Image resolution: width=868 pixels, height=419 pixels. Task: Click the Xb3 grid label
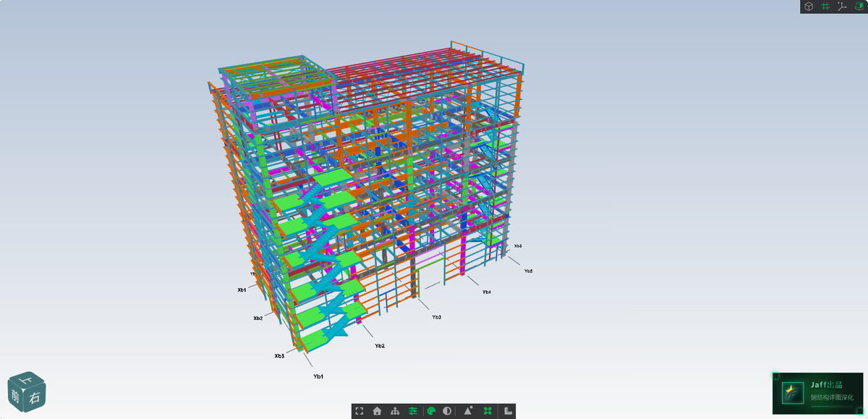pyautogui.click(x=279, y=355)
